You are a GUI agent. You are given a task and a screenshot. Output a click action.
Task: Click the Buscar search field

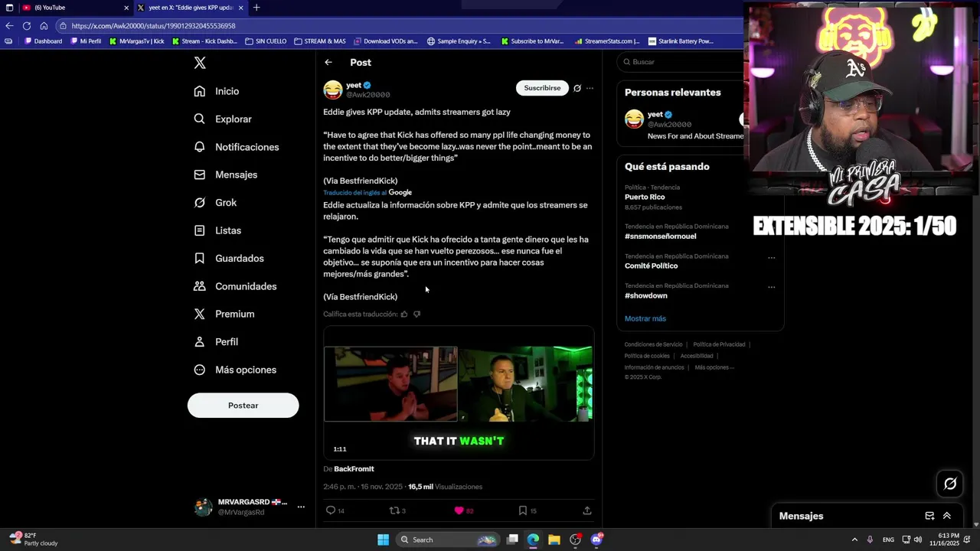click(681, 62)
